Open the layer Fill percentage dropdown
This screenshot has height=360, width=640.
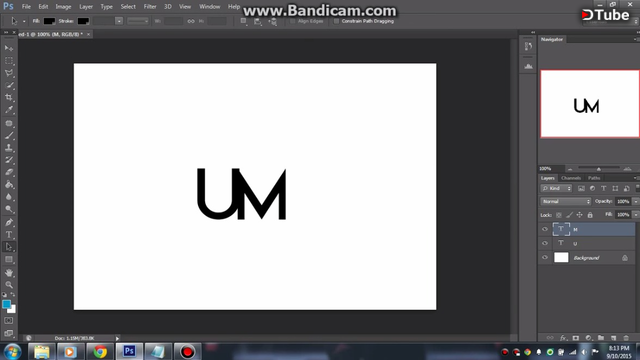(636, 215)
